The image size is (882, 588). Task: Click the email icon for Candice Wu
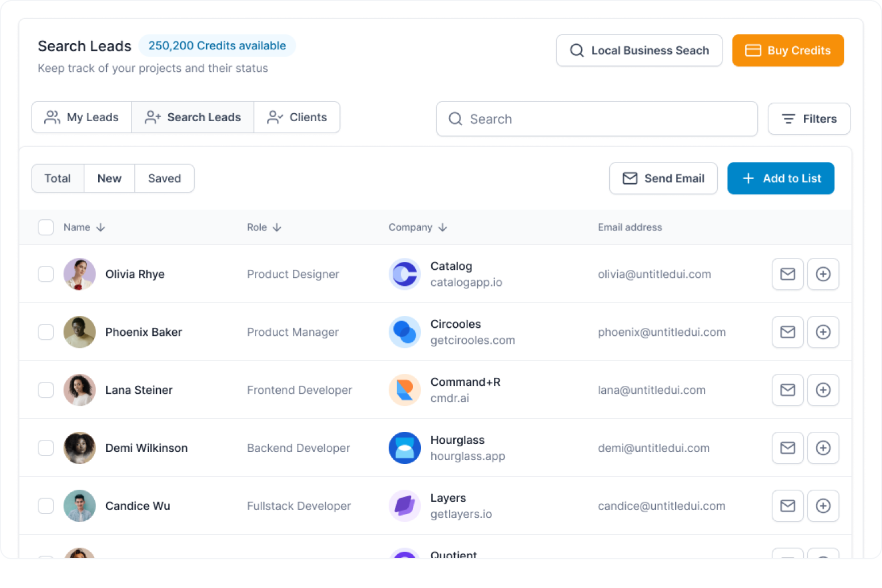click(x=787, y=506)
